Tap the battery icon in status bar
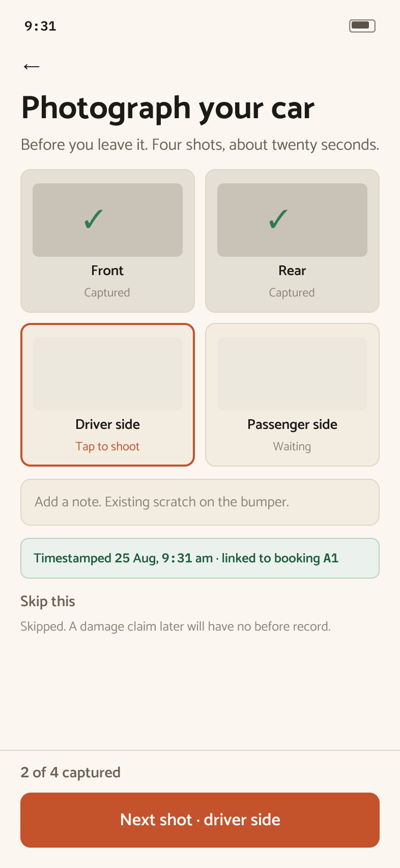400x868 pixels. point(362,25)
